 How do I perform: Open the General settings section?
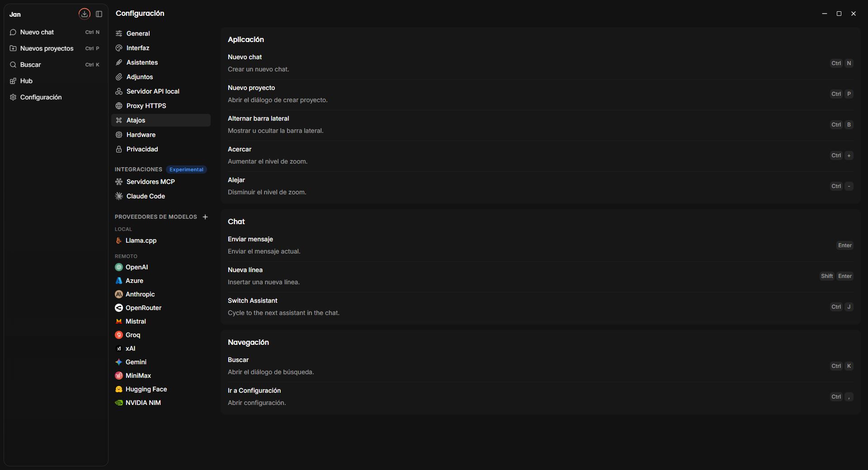point(161,33)
